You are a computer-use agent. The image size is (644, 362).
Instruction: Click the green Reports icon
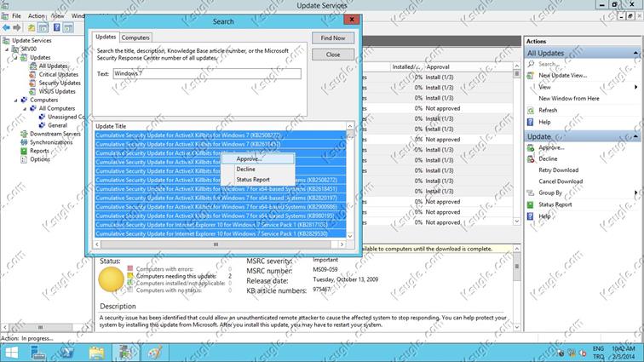[x=24, y=151]
